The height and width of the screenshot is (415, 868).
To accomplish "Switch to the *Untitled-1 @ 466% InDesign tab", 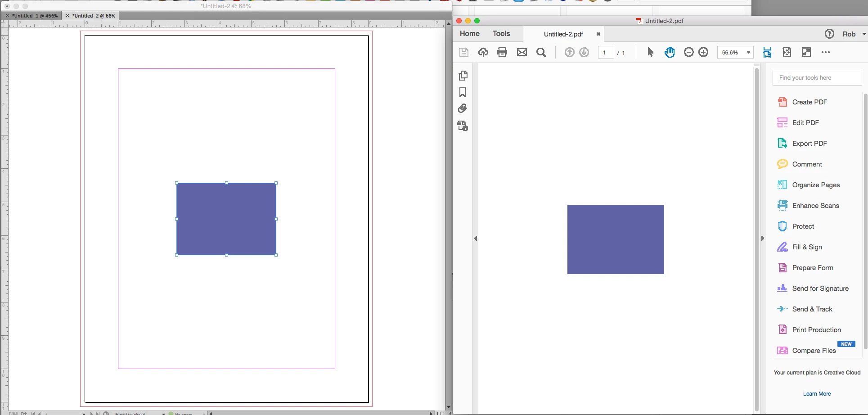I will pos(31,16).
